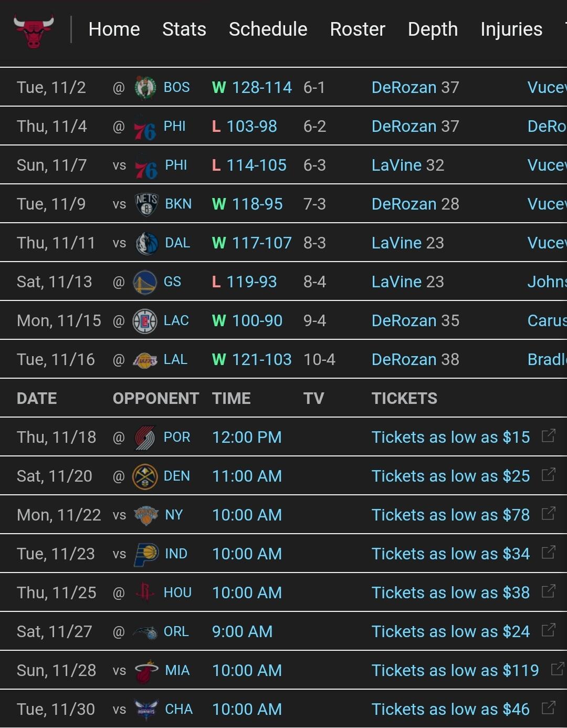The width and height of the screenshot is (567, 728).
Task: Click the Brooklyn Nets team logo
Action: [x=146, y=204]
